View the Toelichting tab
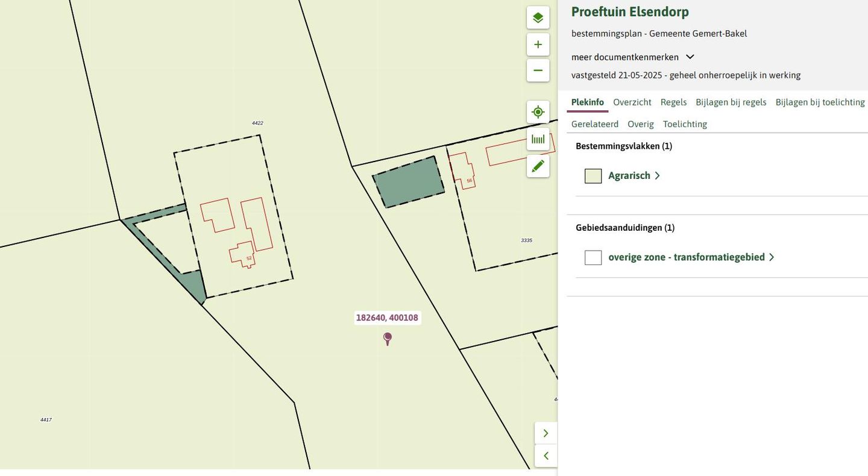This screenshot has height=476, width=868. pos(685,124)
